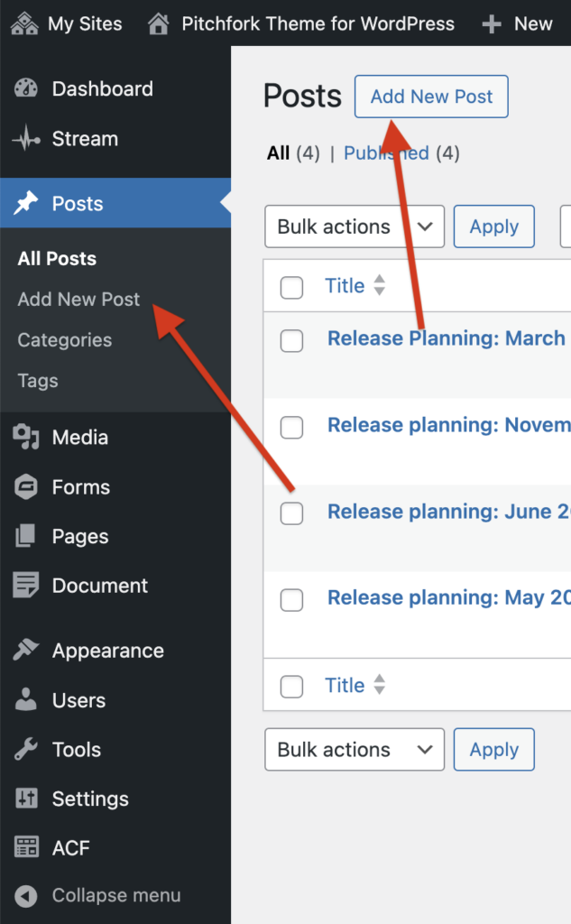Open Categories under Posts
This screenshot has width=571, height=924.
point(65,340)
